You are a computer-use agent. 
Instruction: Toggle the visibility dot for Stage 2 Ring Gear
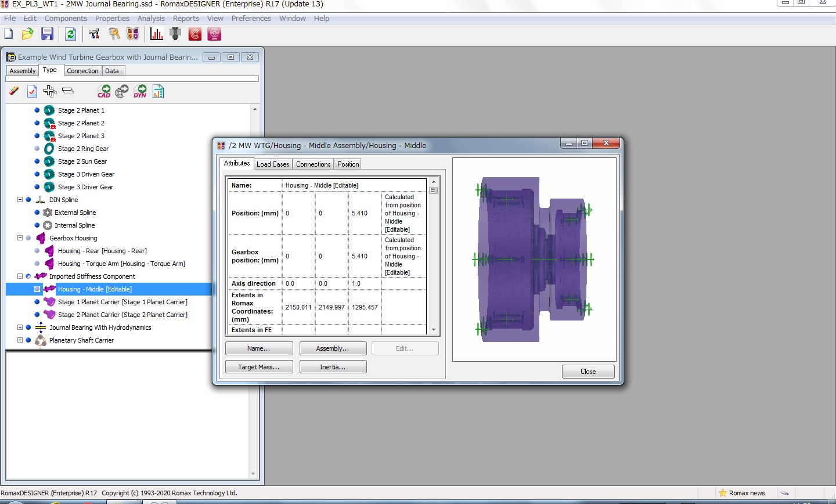[x=37, y=149]
